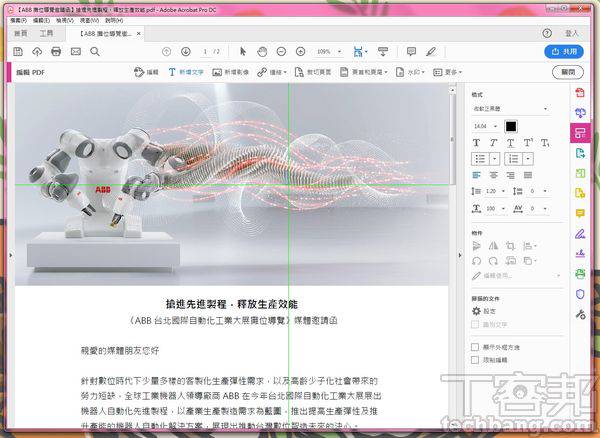Enable 顯示外框方塊 checkbox

tap(475, 347)
